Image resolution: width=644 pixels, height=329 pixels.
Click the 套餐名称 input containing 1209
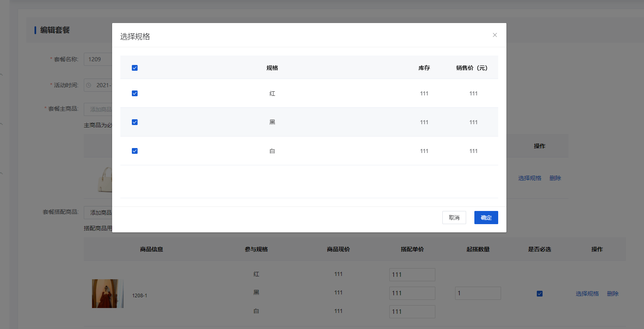98,59
